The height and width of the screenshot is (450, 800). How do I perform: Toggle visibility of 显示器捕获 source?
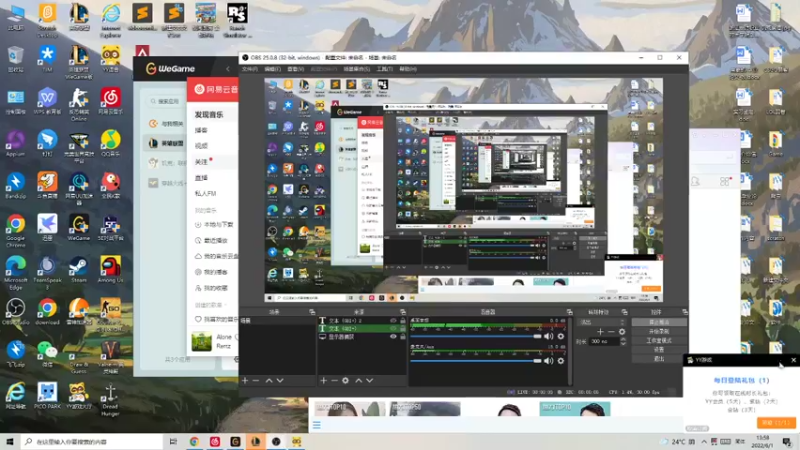pyautogui.click(x=393, y=337)
